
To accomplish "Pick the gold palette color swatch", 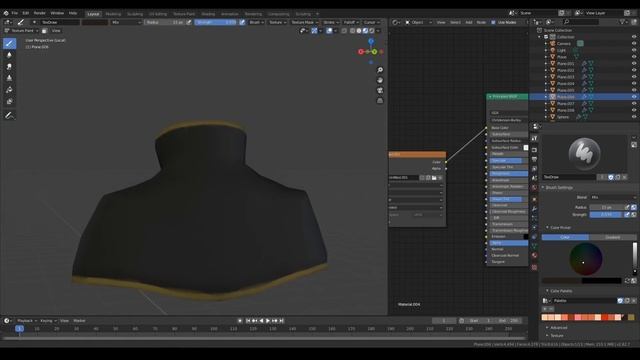I will pyautogui.click(x=631, y=317).
